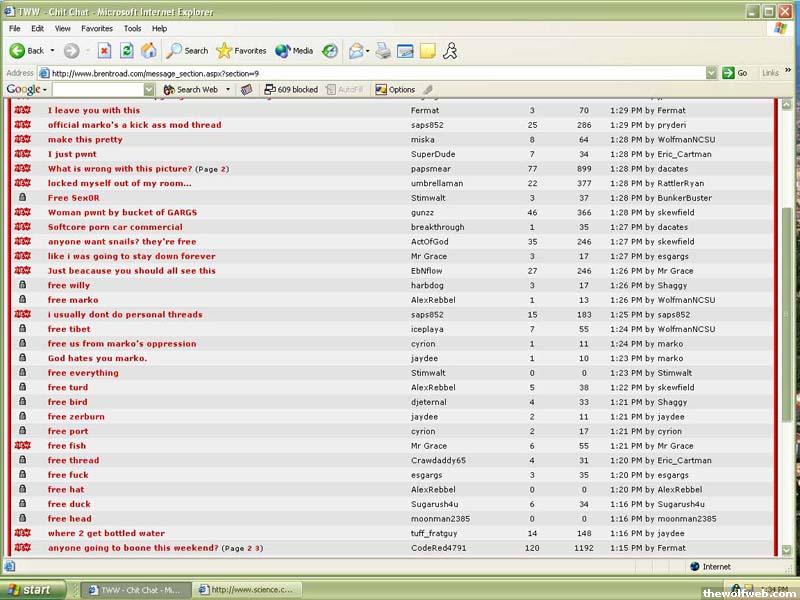Open History from the toolbar icon
Image resolution: width=800 pixels, height=600 pixels.
(330, 51)
